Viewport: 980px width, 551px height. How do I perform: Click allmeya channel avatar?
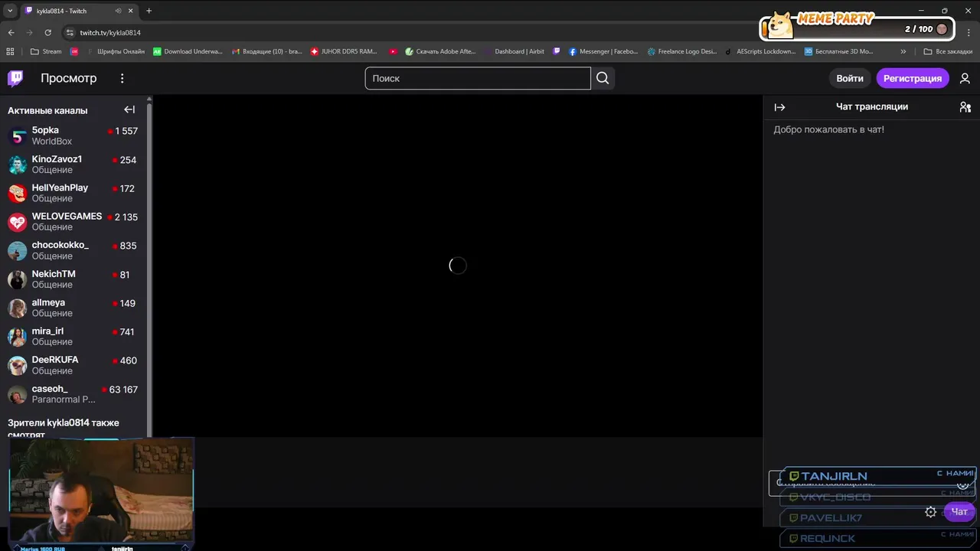(x=18, y=308)
